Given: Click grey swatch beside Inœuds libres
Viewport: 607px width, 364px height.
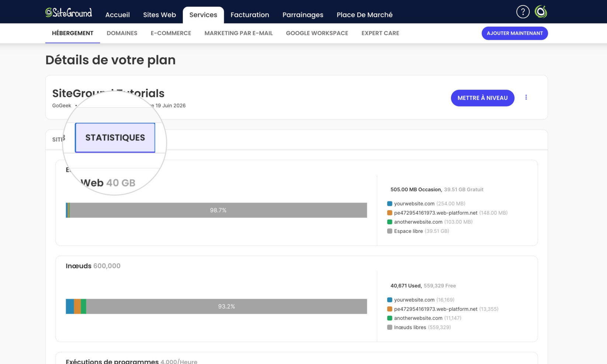Looking at the screenshot, I should click(389, 327).
